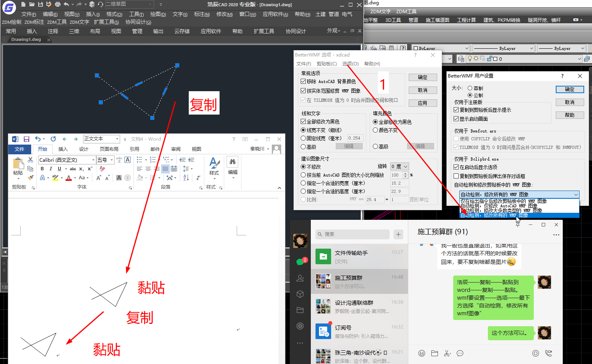Image resolution: width=592 pixels, height=364 pixels.
Task: Click the Save icon in Word's quick access toolbar
Action: (x=27, y=139)
